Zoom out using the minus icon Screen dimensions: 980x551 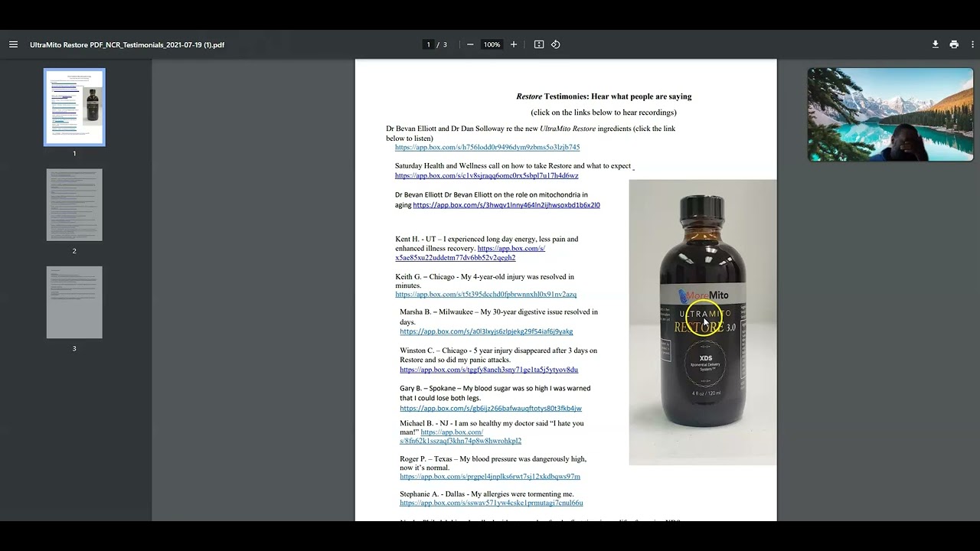click(x=470, y=44)
